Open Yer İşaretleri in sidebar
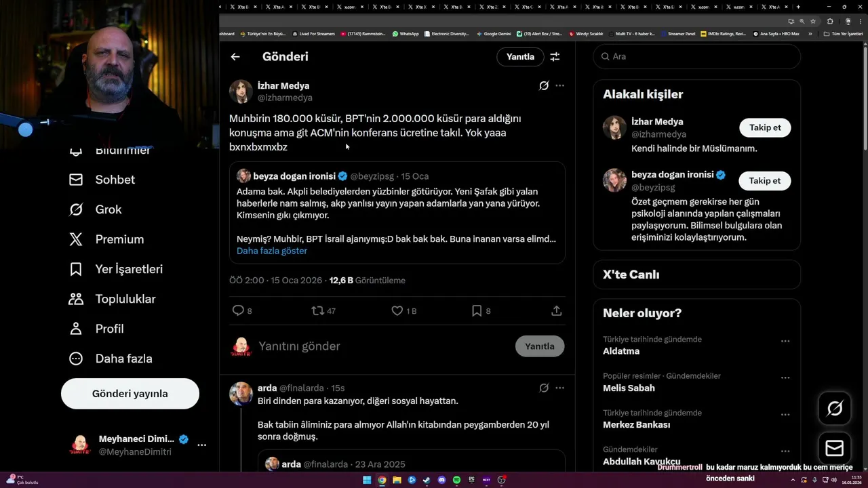This screenshot has height=488, width=868. (116, 269)
